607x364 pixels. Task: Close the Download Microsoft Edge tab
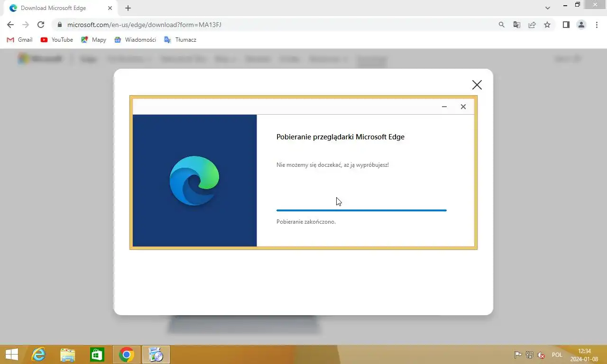pyautogui.click(x=110, y=8)
